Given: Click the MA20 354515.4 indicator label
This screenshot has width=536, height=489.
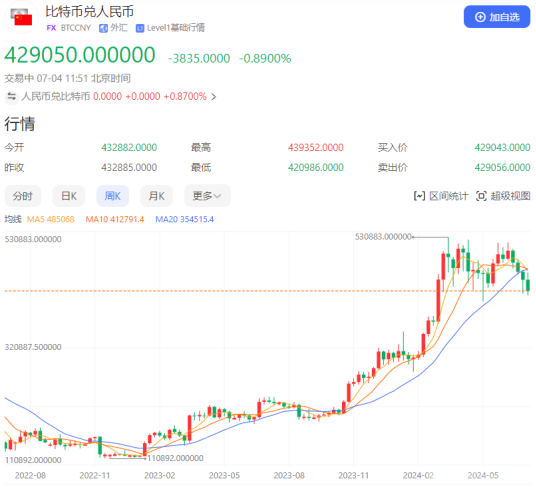Looking at the screenshot, I should 185,219.
